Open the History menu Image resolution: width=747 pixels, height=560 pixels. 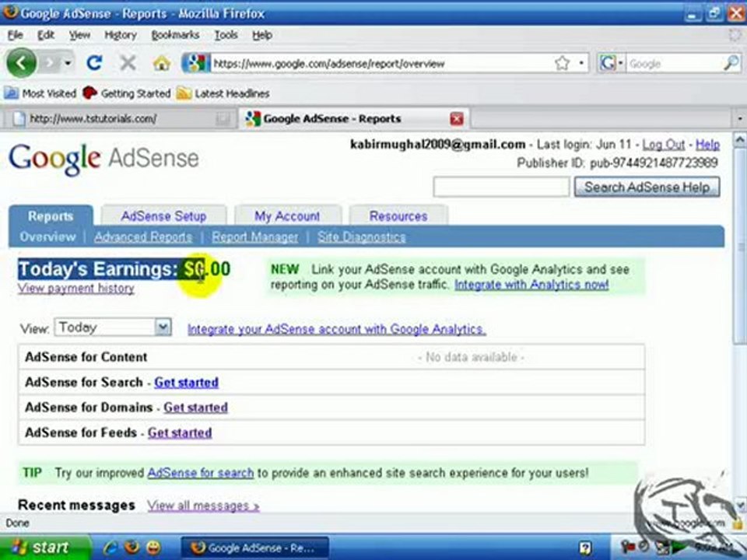121,35
